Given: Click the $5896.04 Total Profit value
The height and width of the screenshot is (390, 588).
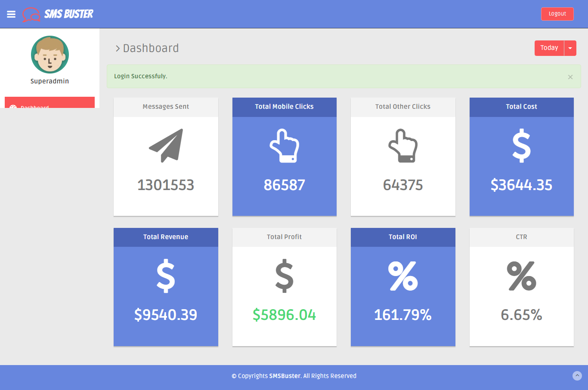Looking at the screenshot, I should coord(284,315).
